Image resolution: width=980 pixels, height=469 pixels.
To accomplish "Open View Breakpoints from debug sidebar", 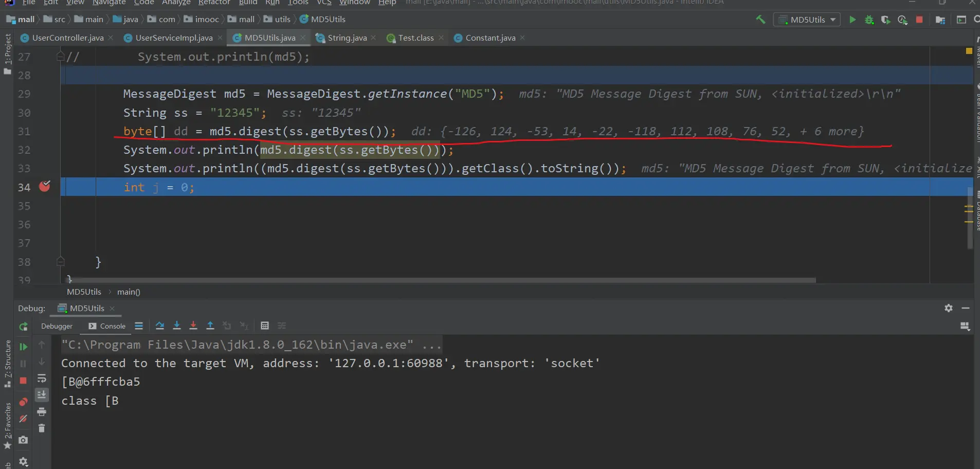I will pos(23,402).
